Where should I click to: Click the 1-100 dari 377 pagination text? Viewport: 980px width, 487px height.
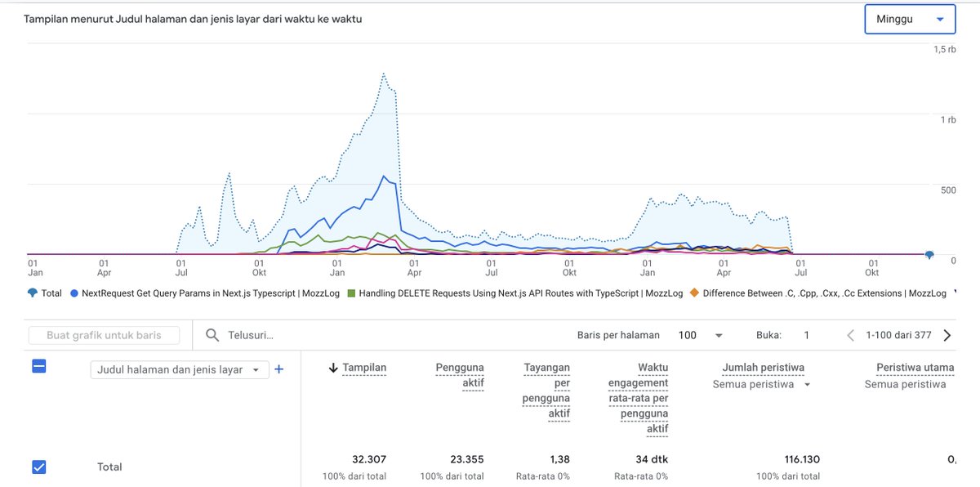tap(898, 335)
